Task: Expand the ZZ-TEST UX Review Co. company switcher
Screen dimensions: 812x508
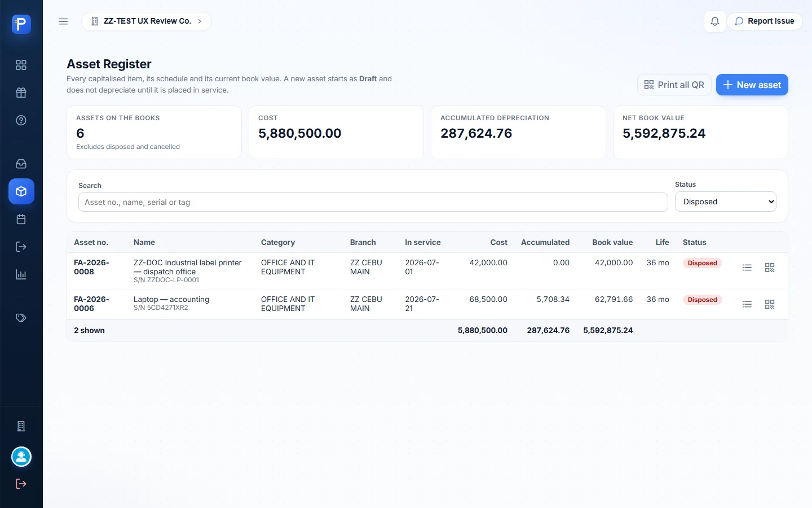Action: click(147, 21)
